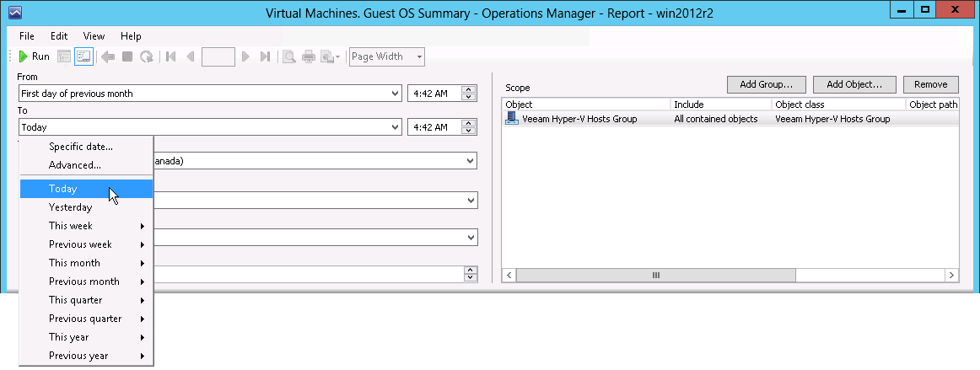980x370 pixels.
Task: Expand the Previous quarter submenu
Action: point(86,318)
